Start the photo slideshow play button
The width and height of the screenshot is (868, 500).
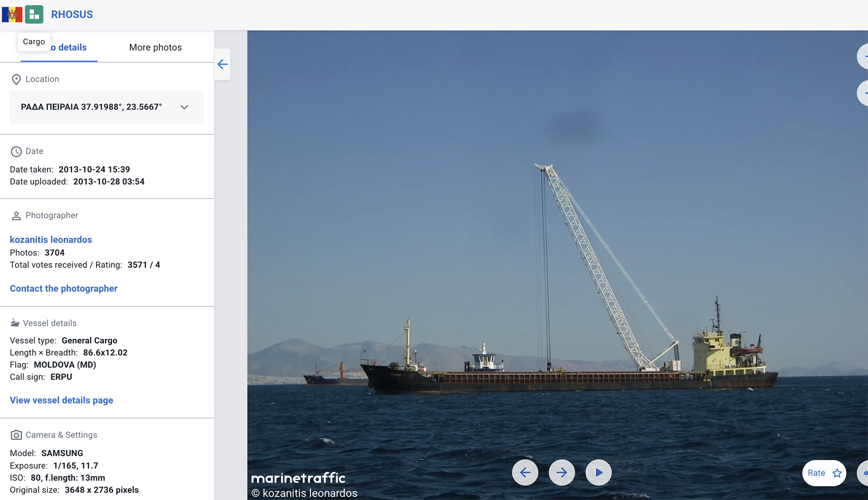pos(599,472)
